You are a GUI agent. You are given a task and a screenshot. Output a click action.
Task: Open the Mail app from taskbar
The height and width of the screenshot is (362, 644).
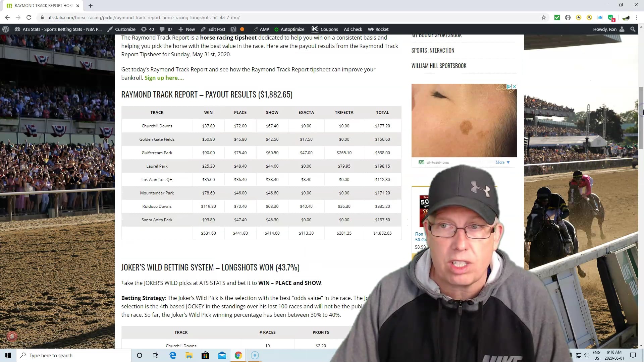click(x=222, y=355)
